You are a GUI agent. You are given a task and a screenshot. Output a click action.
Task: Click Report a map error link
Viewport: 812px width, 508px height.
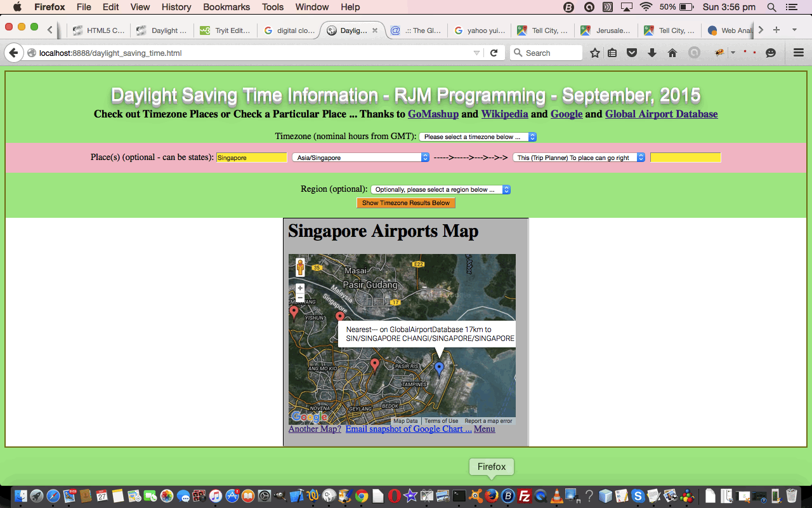(488, 421)
